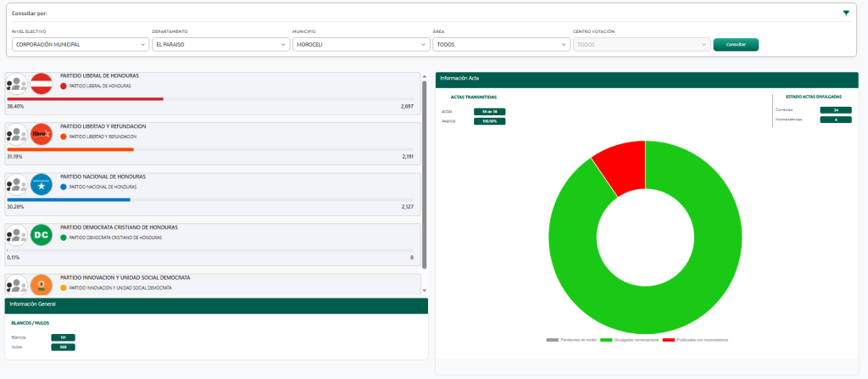Click the Libre party logo
This screenshot has width=868, height=379.
coord(42,134)
